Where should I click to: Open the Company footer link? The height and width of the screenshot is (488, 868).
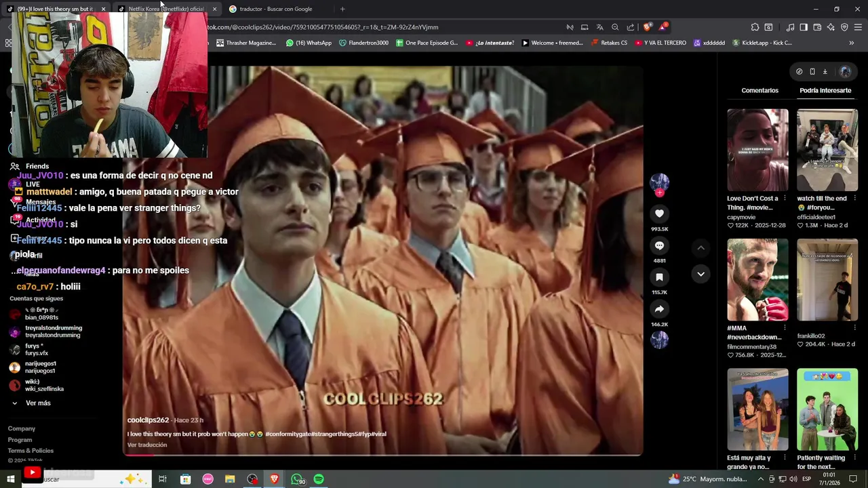click(22, 429)
